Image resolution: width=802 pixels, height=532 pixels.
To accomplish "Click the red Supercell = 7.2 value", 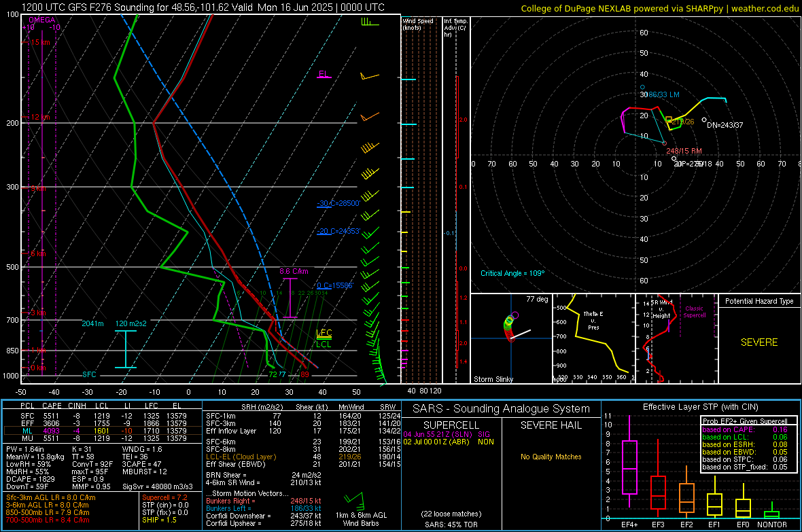I will pyautogui.click(x=164, y=497).
